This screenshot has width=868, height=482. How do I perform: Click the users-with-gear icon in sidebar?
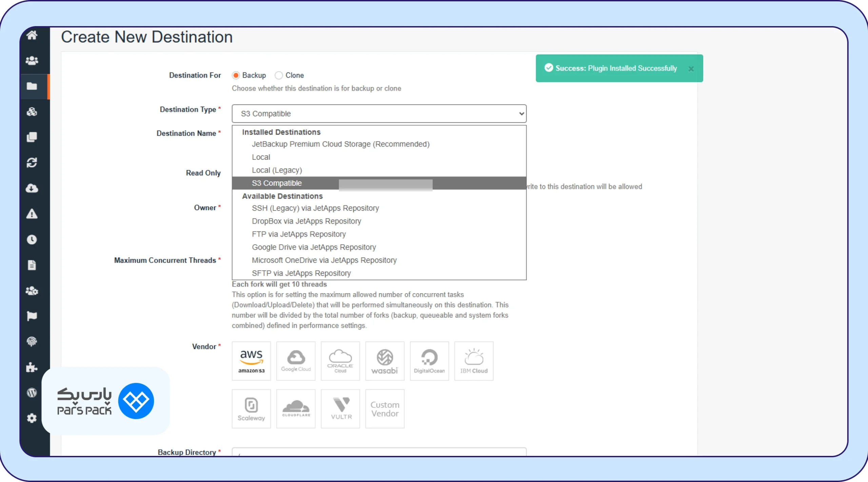[x=32, y=291]
